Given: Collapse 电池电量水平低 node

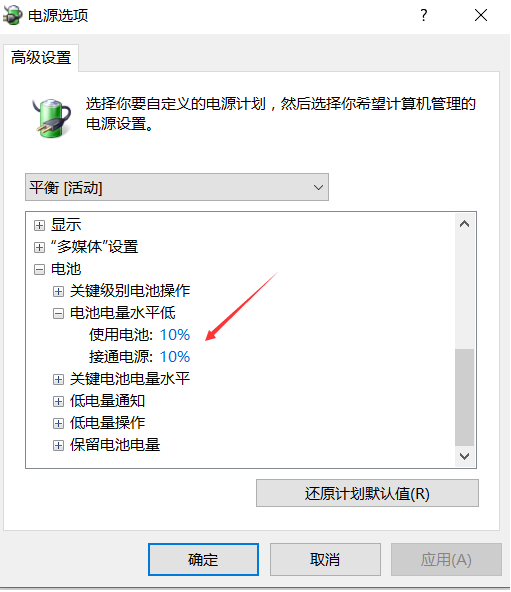Looking at the screenshot, I should [58, 313].
